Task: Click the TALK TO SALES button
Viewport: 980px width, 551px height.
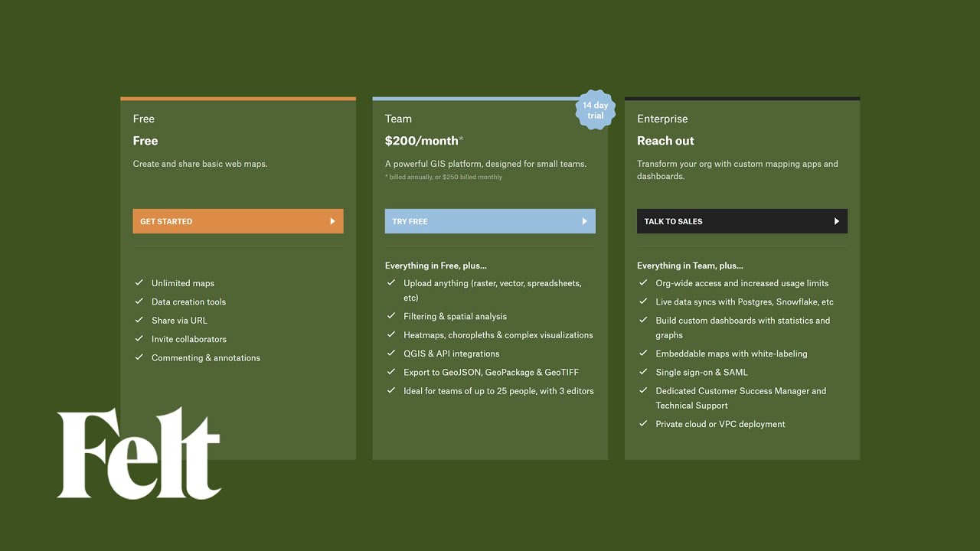Action: (x=742, y=221)
